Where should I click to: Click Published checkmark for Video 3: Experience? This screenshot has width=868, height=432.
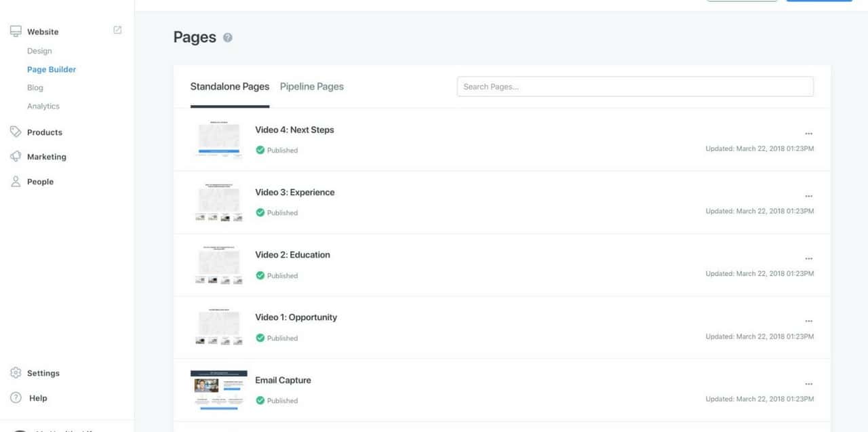260,212
